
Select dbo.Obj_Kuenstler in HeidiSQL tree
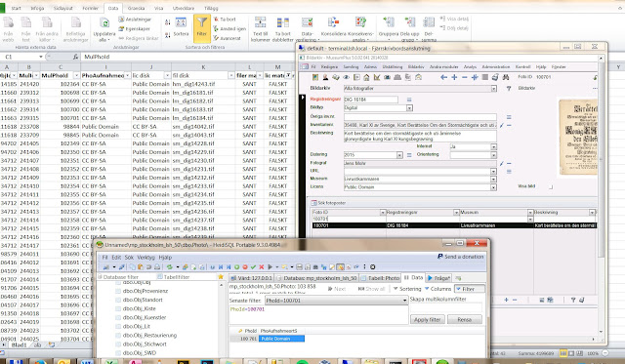(145, 317)
